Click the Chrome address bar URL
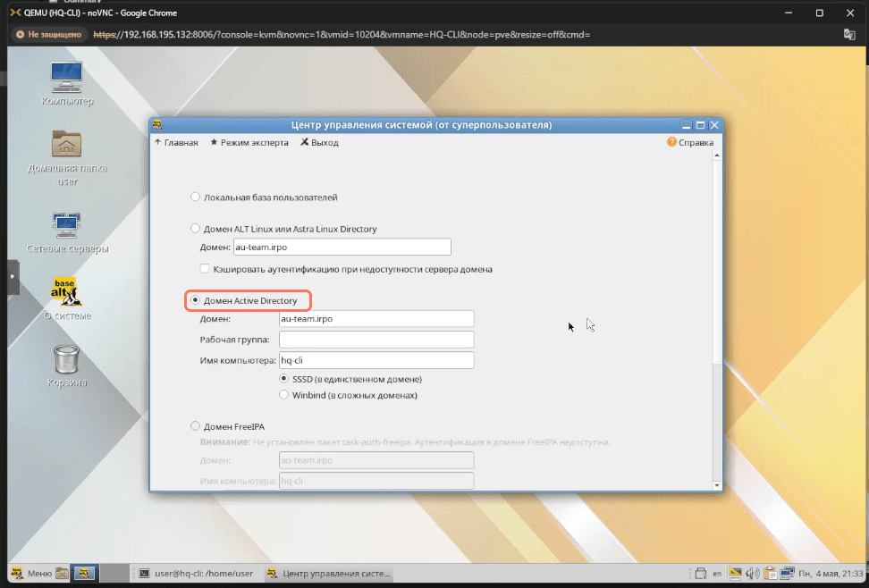 [x=342, y=34]
